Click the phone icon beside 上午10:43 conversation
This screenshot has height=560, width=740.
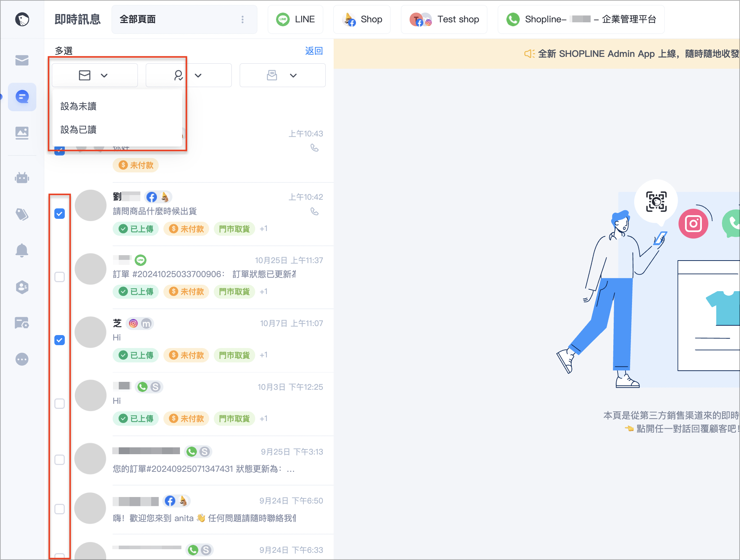click(315, 148)
